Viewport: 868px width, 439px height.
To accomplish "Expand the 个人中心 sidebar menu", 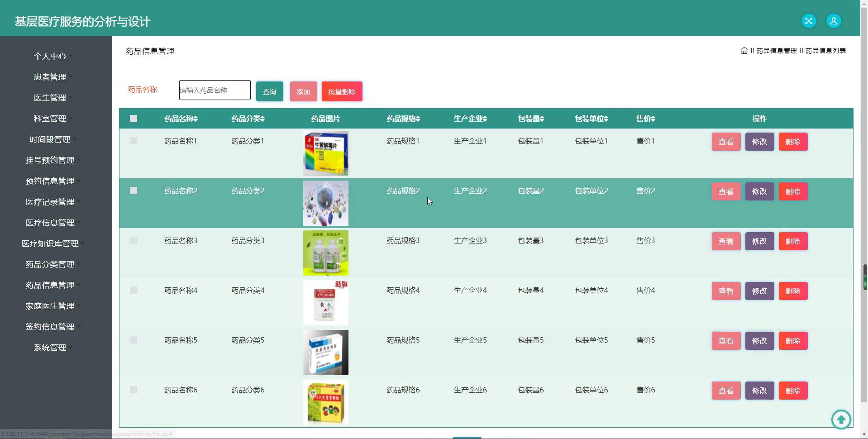I will (53, 56).
